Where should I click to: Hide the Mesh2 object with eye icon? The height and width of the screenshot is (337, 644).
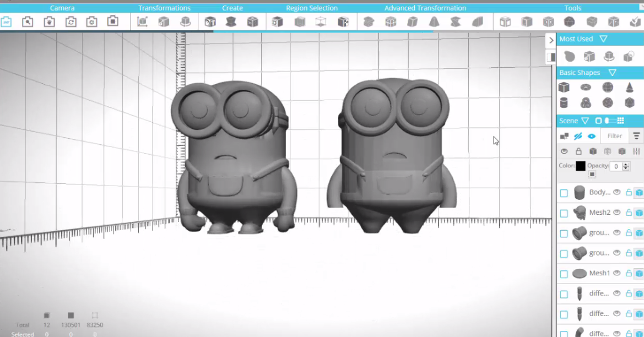click(x=617, y=212)
